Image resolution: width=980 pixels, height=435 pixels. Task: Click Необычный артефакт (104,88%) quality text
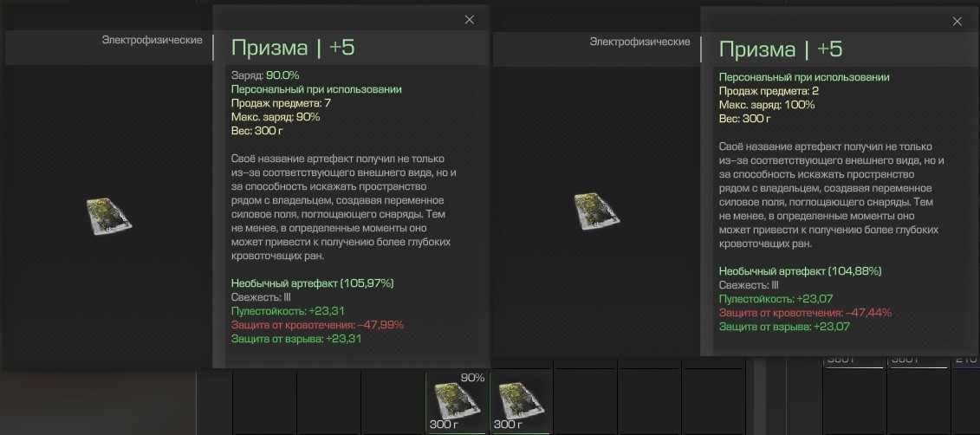(800, 271)
